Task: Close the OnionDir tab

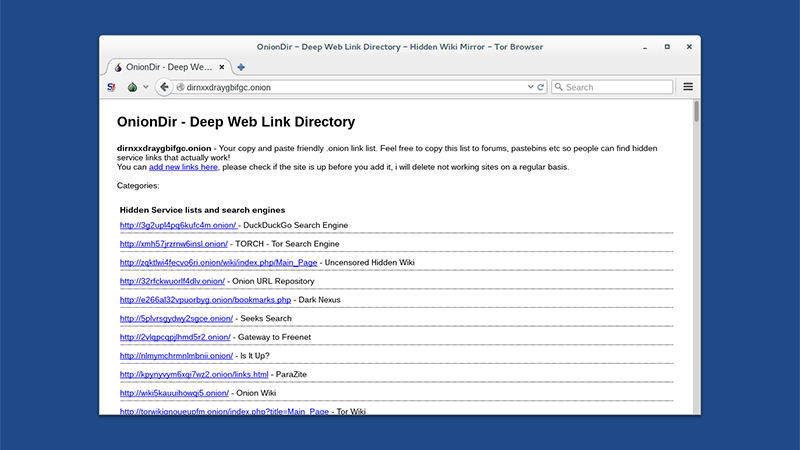Action: click(222, 67)
